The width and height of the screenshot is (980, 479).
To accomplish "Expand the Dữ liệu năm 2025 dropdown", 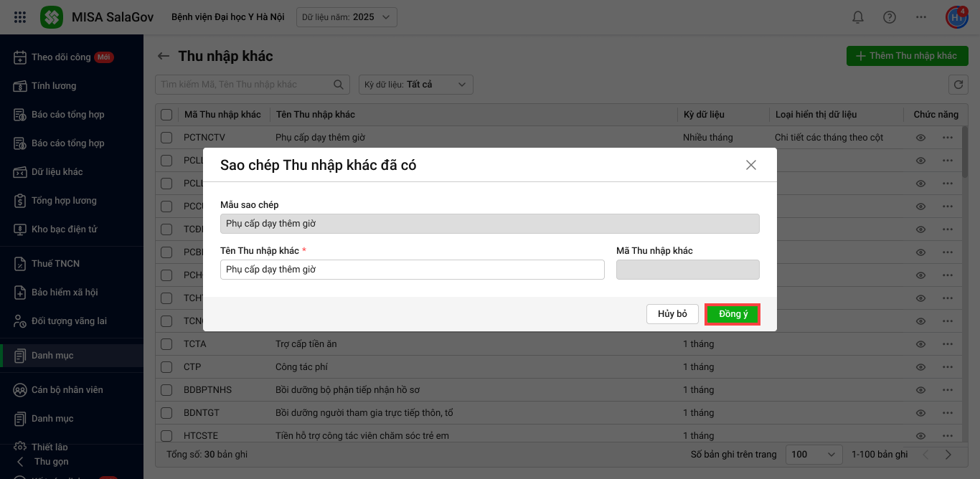I will (x=347, y=17).
